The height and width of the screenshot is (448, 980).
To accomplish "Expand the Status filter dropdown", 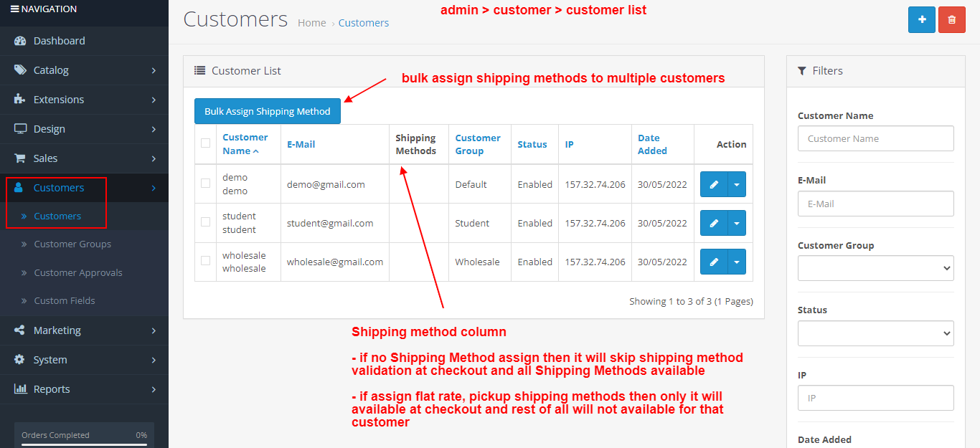I will pyautogui.click(x=875, y=333).
